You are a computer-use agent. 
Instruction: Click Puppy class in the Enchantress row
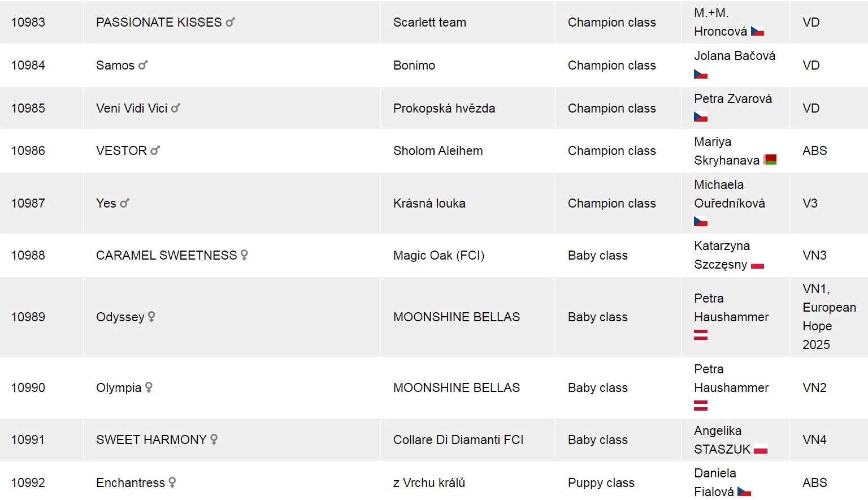(x=601, y=483)
